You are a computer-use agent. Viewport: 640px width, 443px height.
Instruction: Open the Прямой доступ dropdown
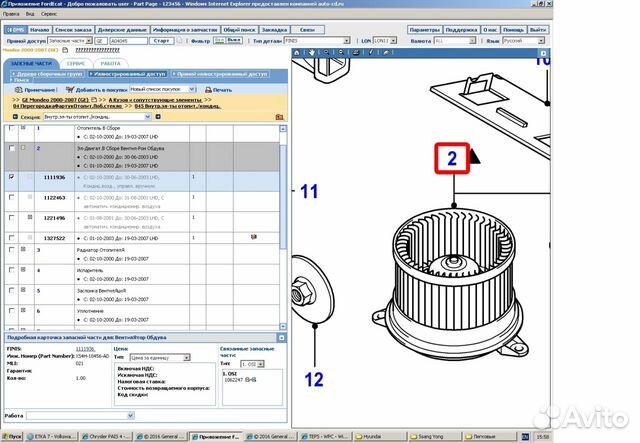[69, 41]
